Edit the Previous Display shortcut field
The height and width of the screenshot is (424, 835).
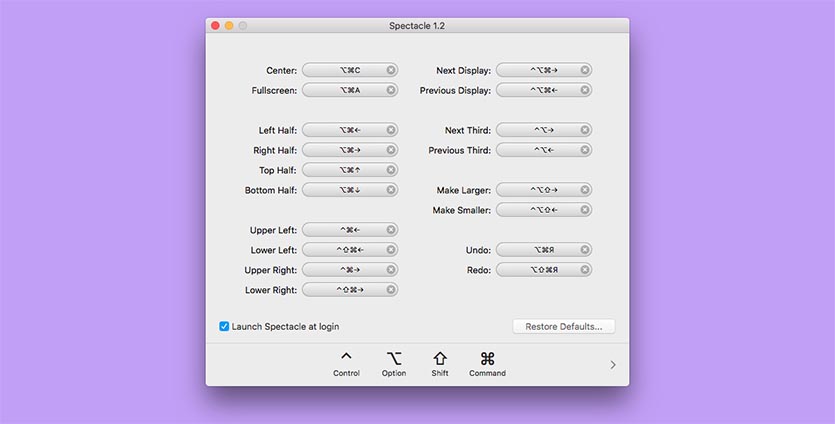(x=544, y=90)
